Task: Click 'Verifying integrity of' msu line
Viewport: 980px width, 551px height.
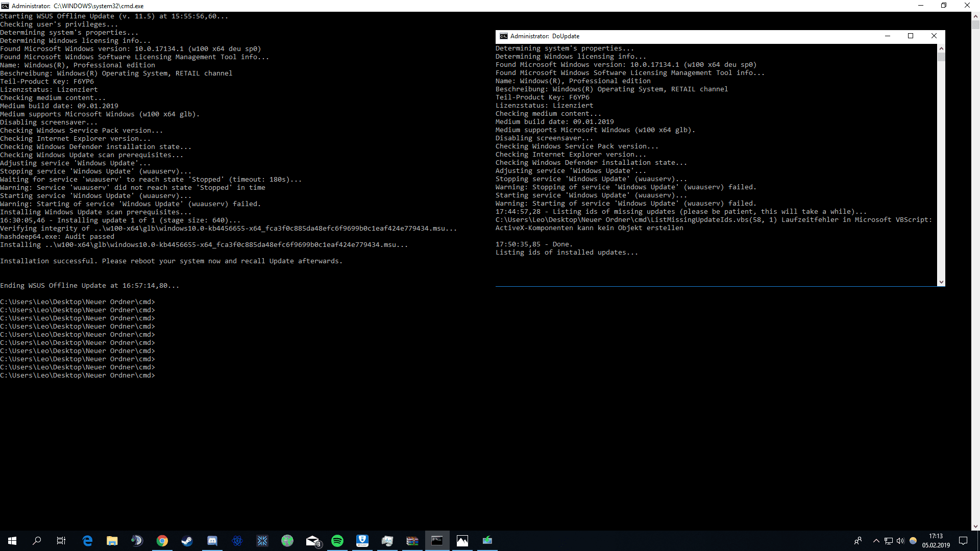Action: 229,229
